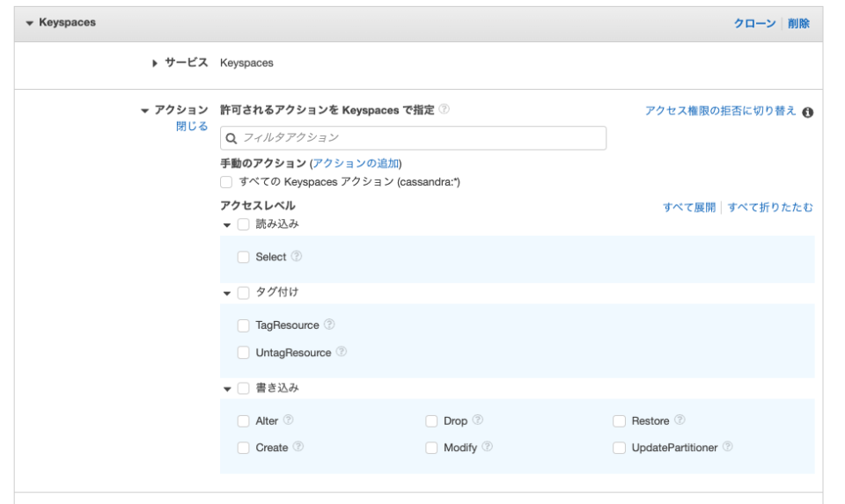
Task: Check すべての Keyspaces アクション (cassandra:*) checkbox
Action: [226, 183]
